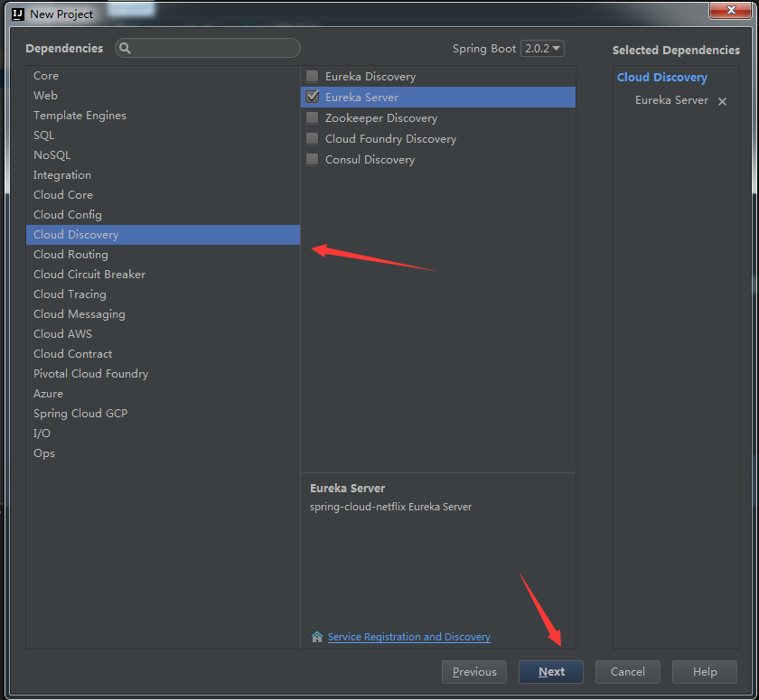Screen dimensions: 759x700
Task: Click the Zookeeper Discovery label
Action: (x=381, y=118)
